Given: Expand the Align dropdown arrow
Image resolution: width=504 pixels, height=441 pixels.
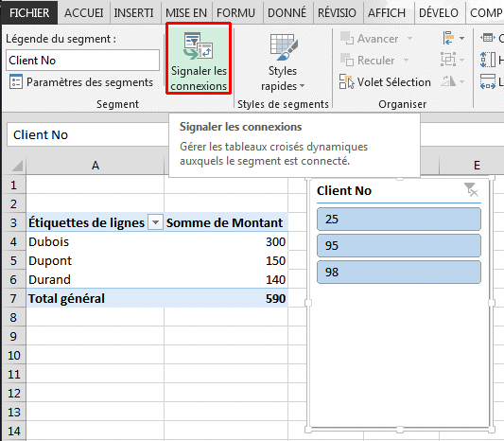Looking at the screenshot, I should (461, 38).
